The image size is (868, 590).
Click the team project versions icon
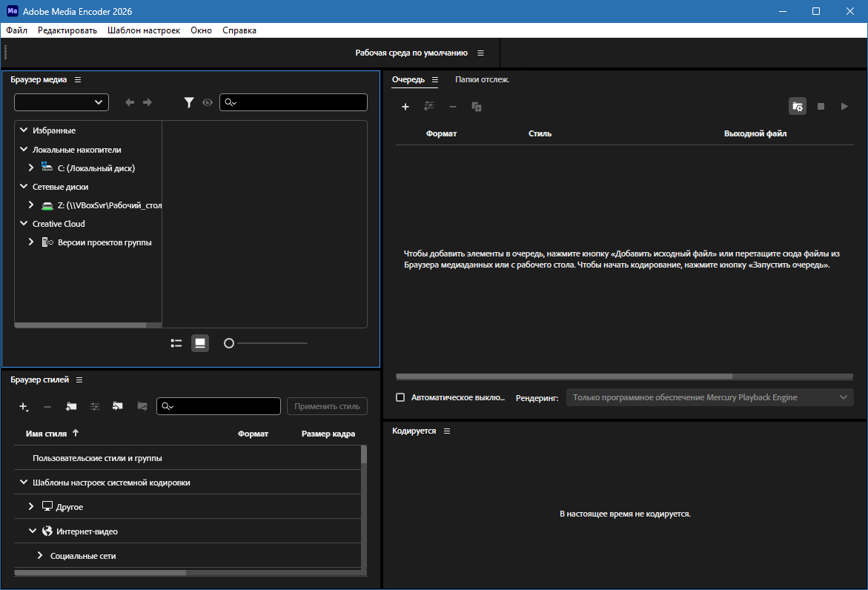tap(47, 242)
